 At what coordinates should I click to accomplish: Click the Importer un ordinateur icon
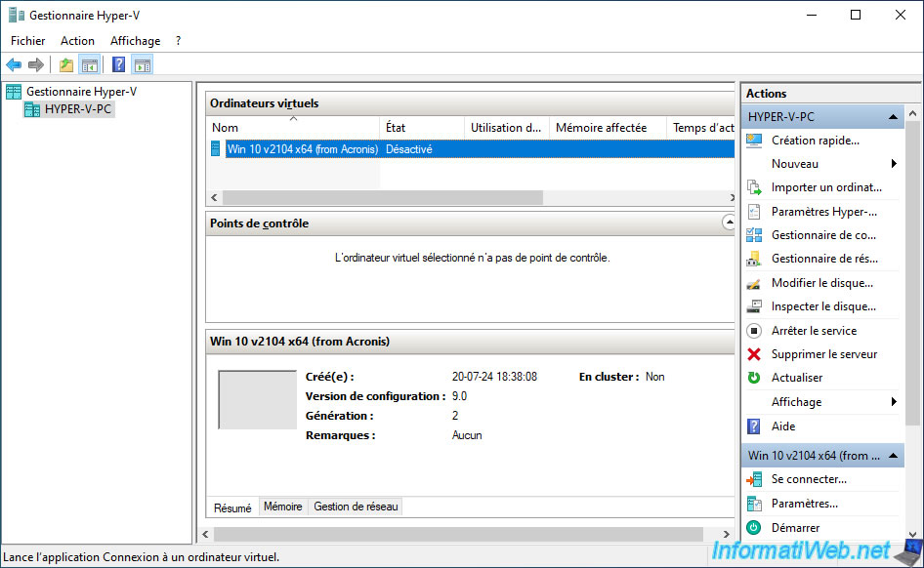pyautogui.click(x=754, y=187)
